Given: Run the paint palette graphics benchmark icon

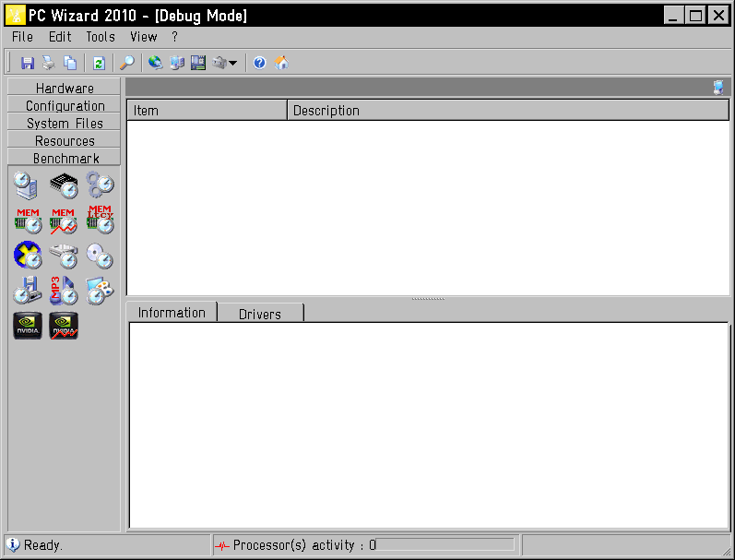Looking at the screenshot, I should (100, 291).
